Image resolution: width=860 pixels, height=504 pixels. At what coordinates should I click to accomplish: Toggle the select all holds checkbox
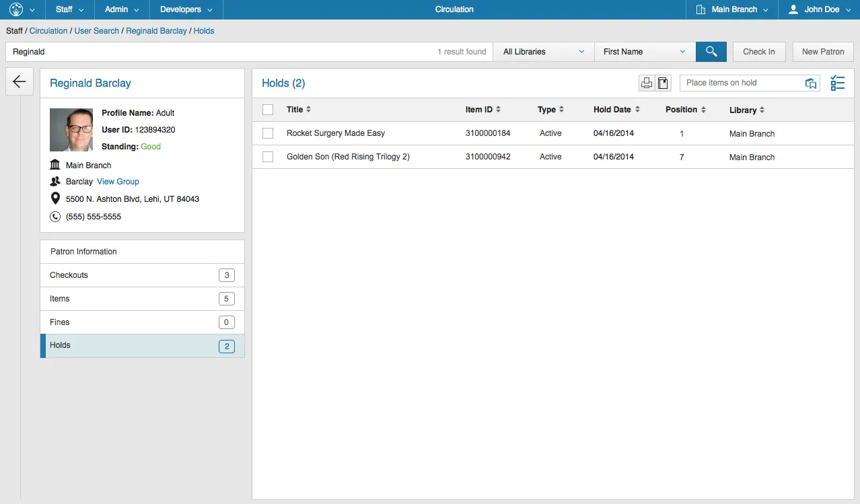[268, 110]
